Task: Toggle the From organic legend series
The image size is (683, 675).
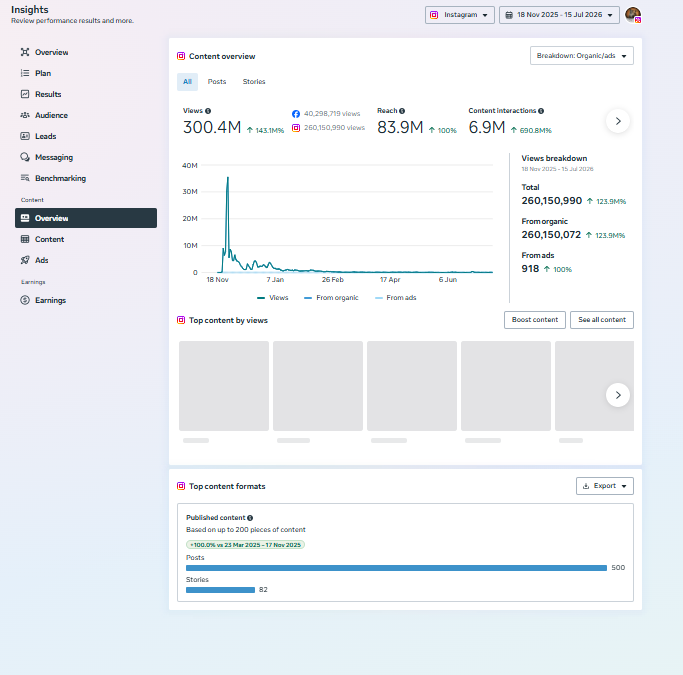Action: tap(331, 298)
